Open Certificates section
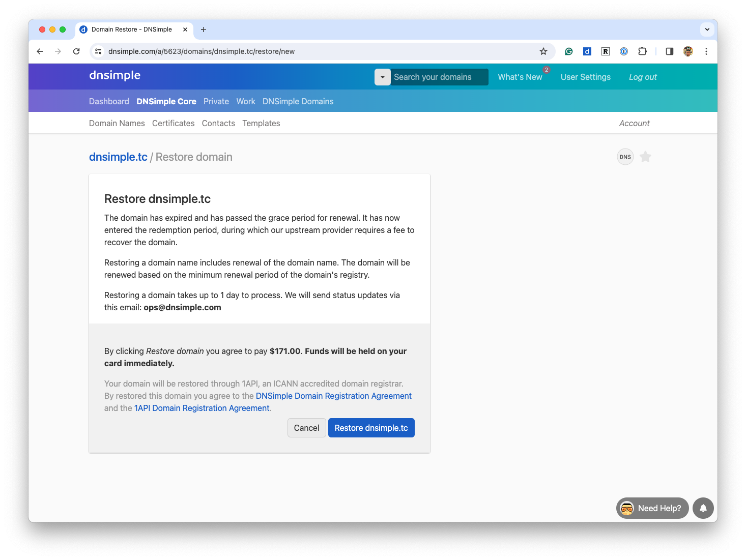 [174, 123]
